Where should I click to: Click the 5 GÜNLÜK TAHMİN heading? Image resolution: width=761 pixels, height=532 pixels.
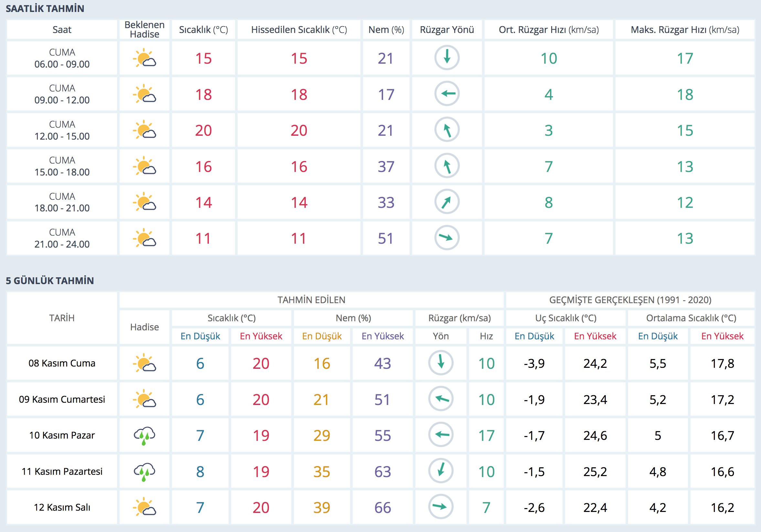(x=50, y=281)
